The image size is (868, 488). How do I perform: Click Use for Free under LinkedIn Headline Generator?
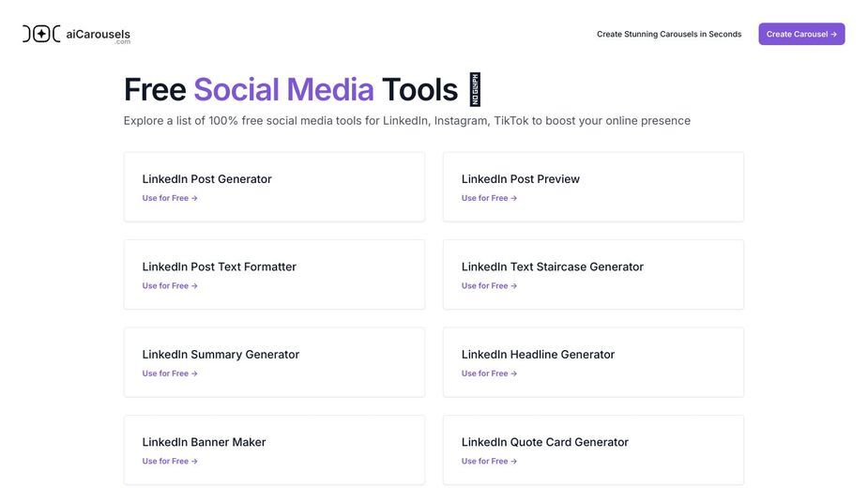(489, 374)
